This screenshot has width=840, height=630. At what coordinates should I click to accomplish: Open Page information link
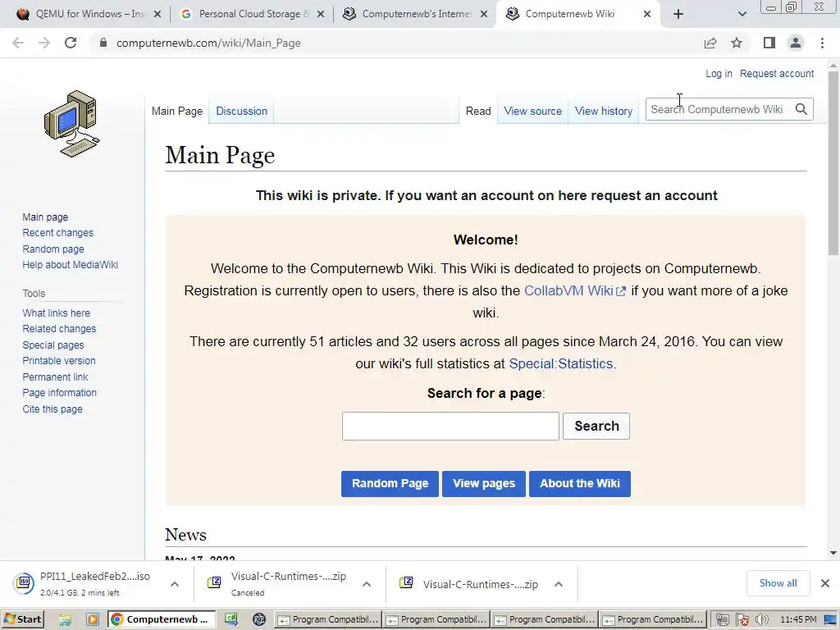coord(59,393)
